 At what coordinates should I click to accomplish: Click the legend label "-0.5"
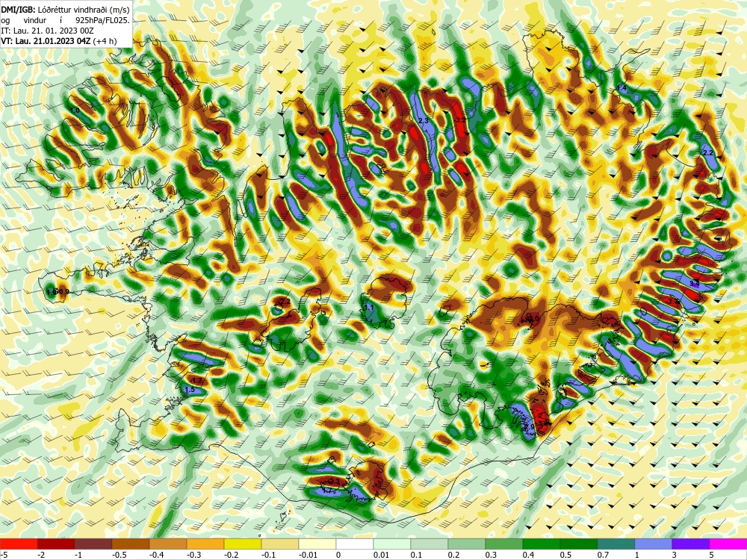pyautogui.click(x=119, y=555)
